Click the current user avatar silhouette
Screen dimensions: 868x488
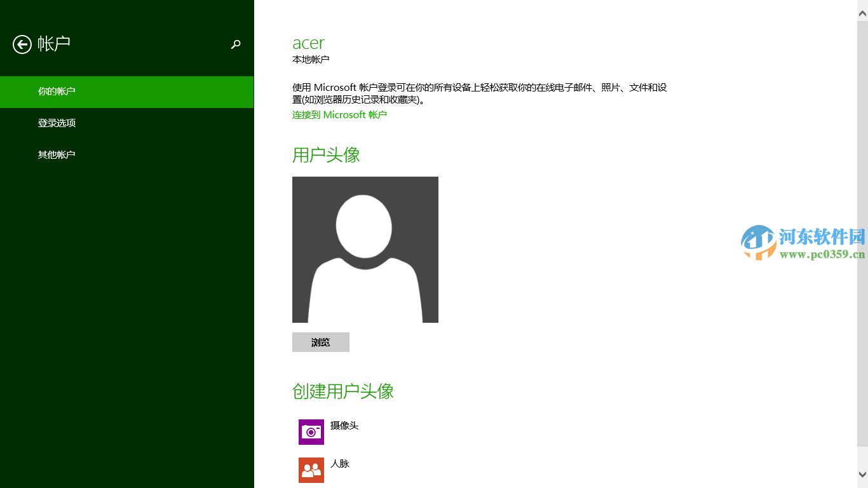coord(365,249)
